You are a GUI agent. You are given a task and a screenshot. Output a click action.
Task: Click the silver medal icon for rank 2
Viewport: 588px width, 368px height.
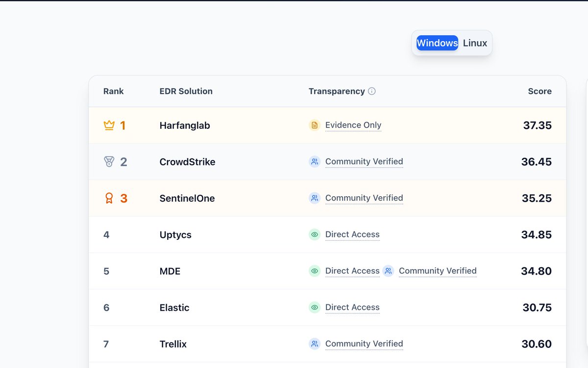[x=109, y=161]
